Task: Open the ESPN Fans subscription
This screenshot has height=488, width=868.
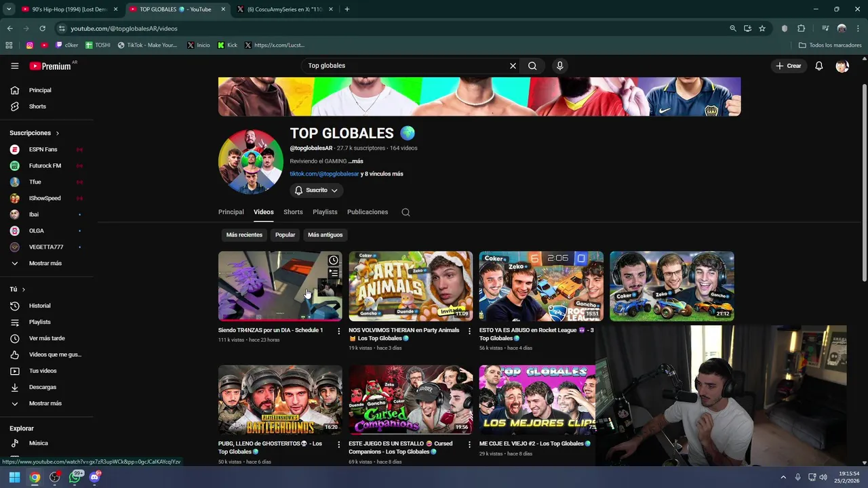Action: point(47,149)
